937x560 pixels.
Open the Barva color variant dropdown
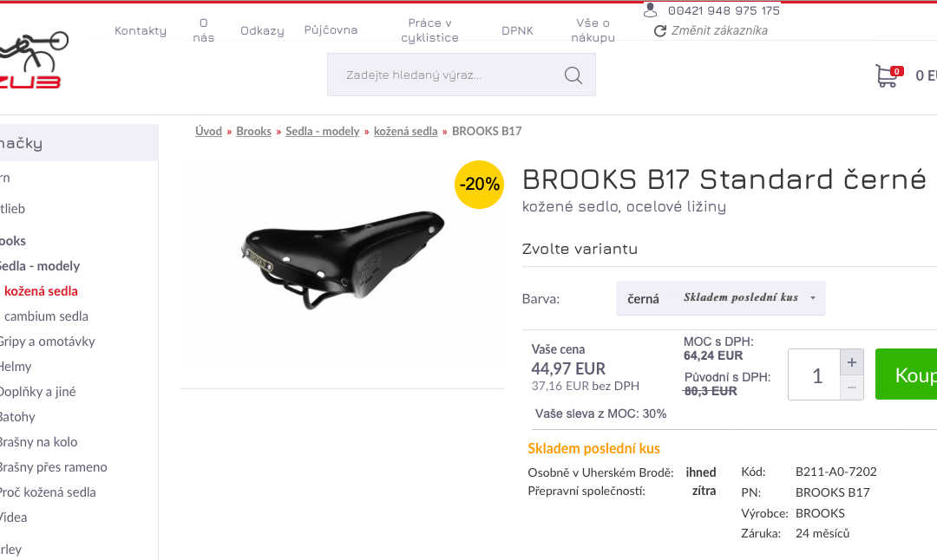coord(720,298)
